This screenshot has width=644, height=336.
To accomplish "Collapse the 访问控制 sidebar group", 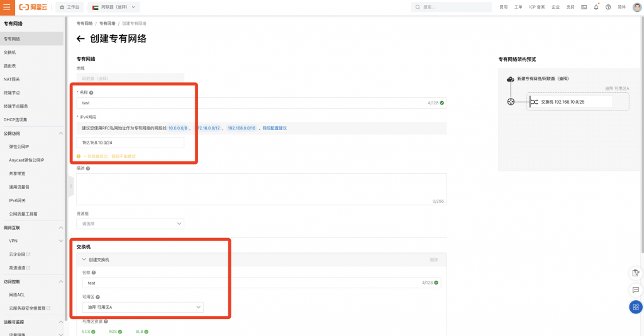I will pyautogui.click(x=61, y=281).
